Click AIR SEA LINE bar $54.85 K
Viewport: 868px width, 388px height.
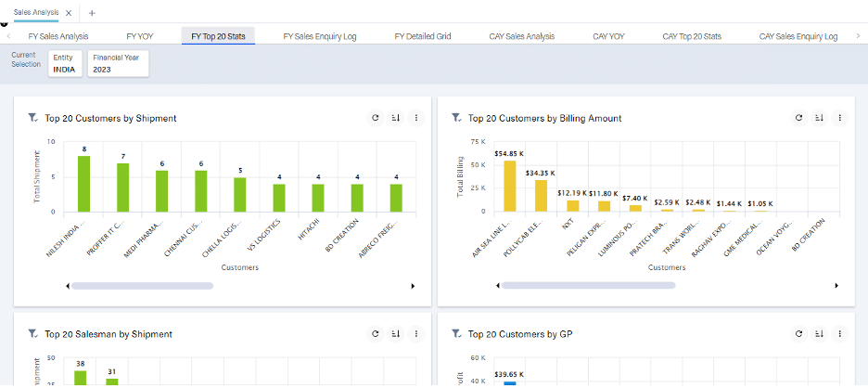(x=510, y=186)
